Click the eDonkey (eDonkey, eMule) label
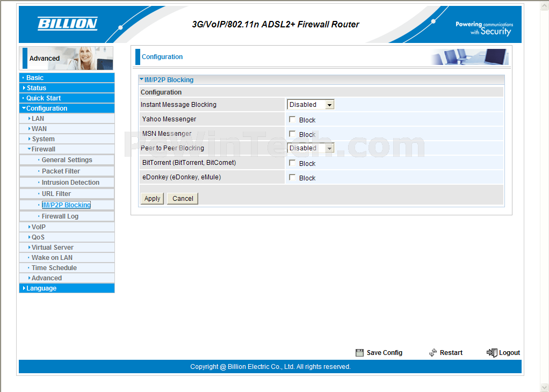Screen dimensions: 549x392 tap(182, 177)
